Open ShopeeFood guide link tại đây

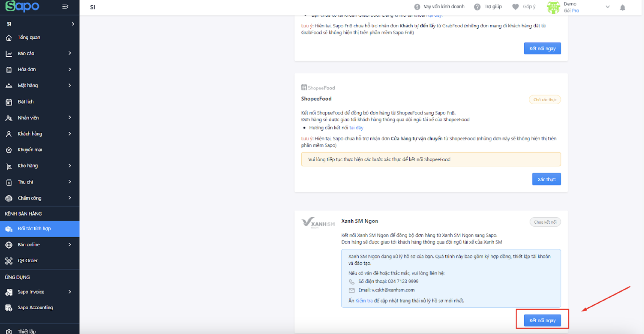point(356,128)
